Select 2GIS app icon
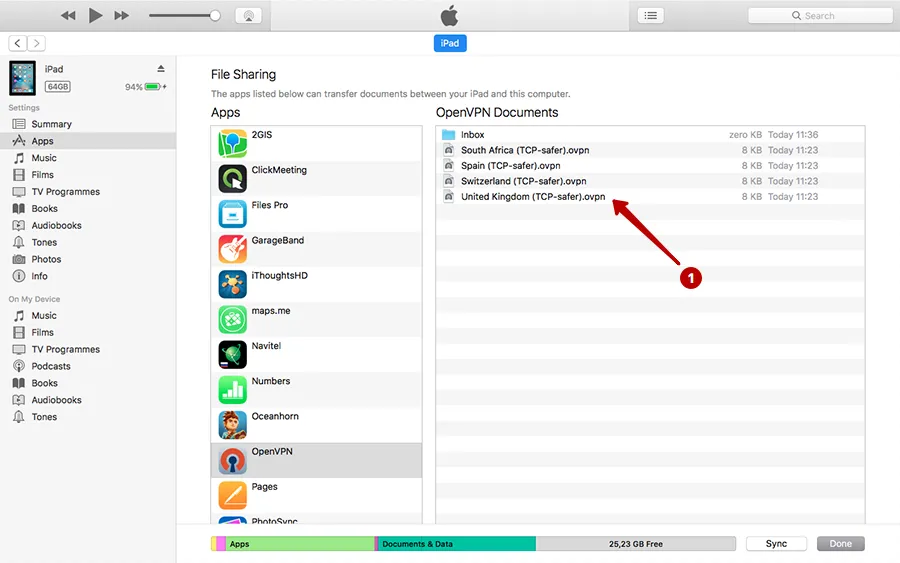This screenshot has height=563, width=900. [232, 143]
